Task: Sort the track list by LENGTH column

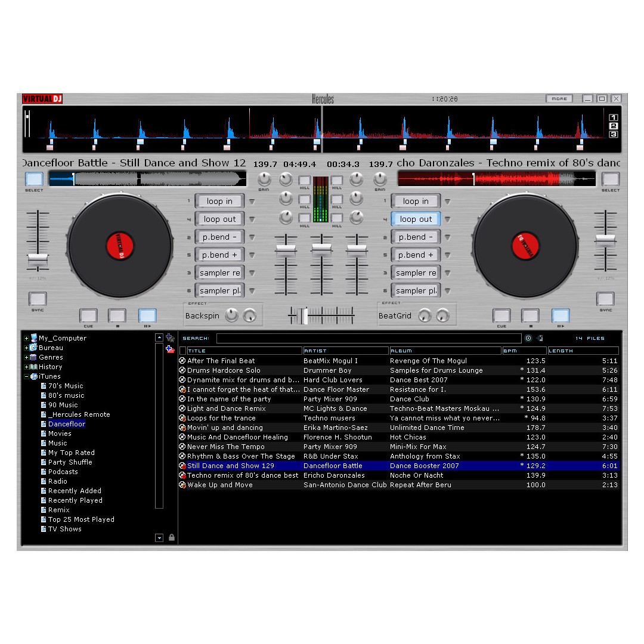Action: coord(583,351)
